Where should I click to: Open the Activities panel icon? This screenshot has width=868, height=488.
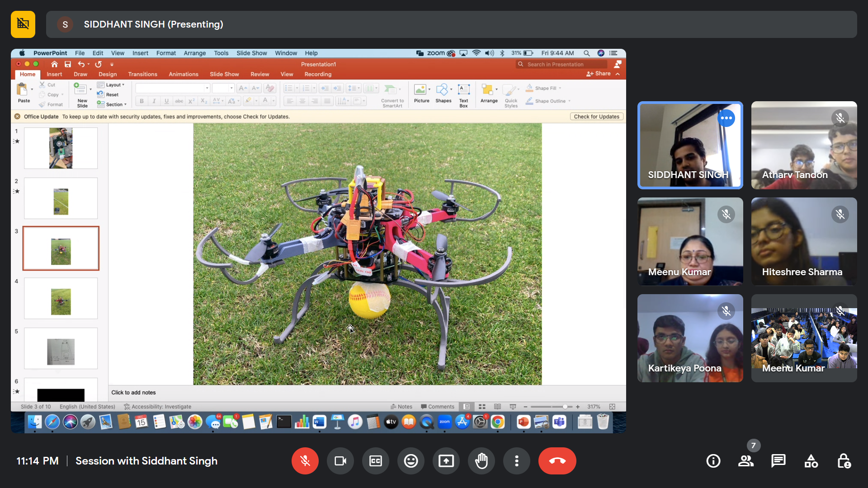811,461
